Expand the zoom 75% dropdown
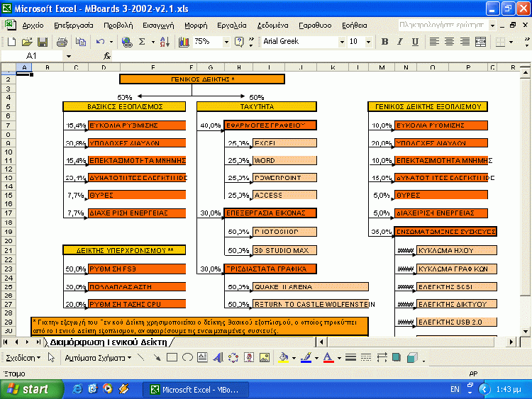 [x=226, y=42]
